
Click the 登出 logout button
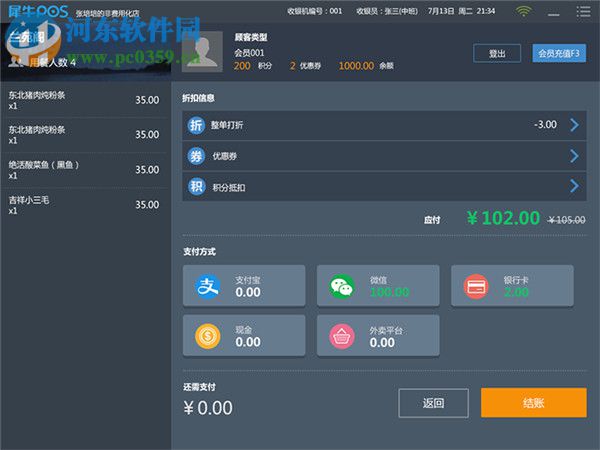(497, 53)
